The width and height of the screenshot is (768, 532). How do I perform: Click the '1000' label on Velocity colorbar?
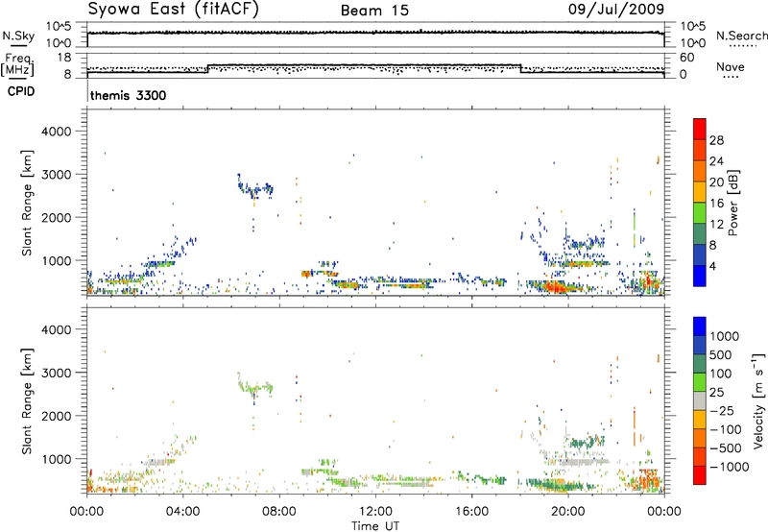pyautogui.click(x=725, y=336)
